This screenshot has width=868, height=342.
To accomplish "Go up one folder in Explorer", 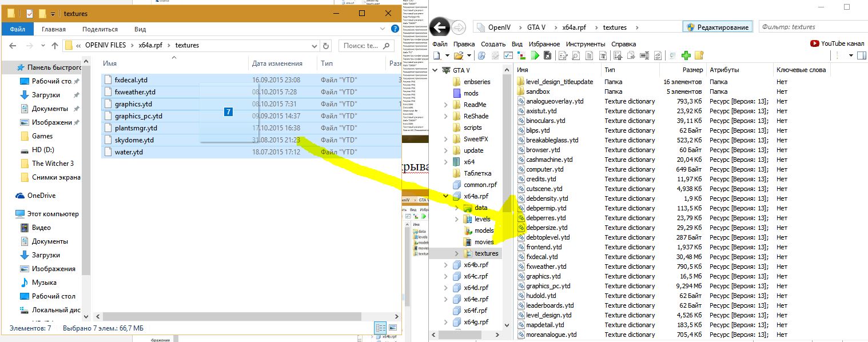I will (55, 45).
